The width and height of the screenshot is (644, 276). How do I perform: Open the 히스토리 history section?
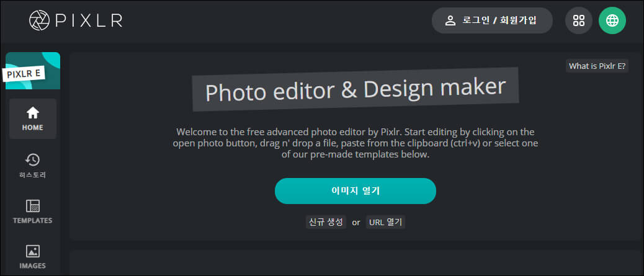point(33,166)
